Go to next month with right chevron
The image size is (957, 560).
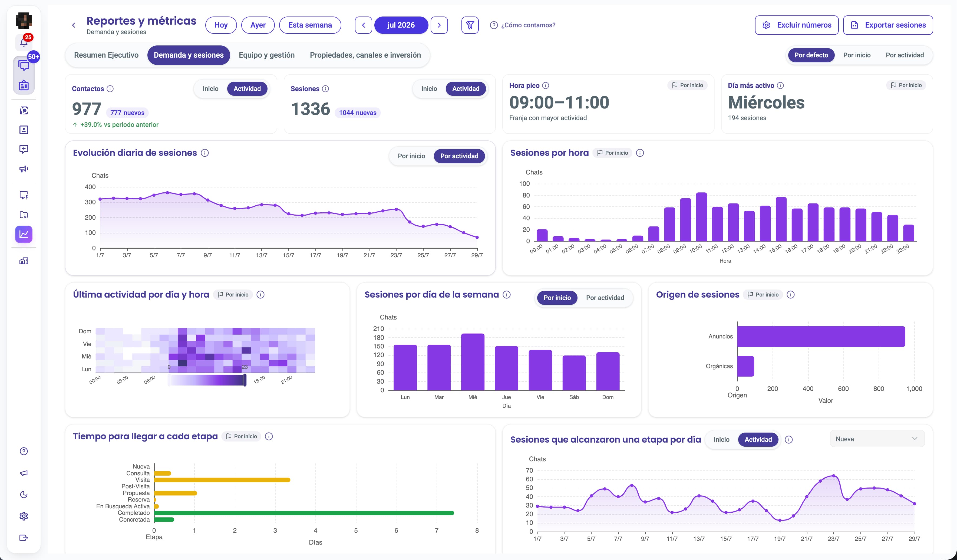click(439, 25)
